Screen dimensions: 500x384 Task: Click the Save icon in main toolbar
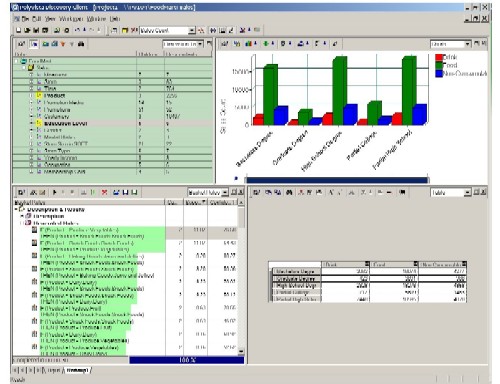click(x=36, y=30)
